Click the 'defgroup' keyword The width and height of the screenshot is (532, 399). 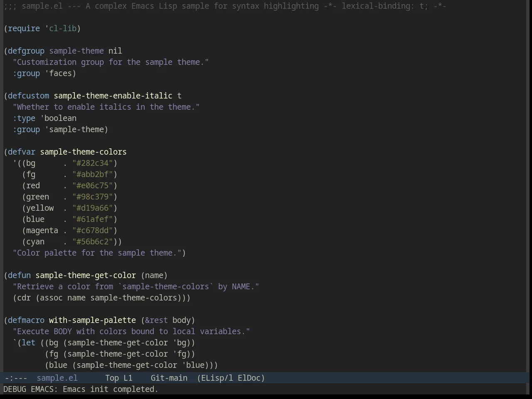tap(26, 51)
